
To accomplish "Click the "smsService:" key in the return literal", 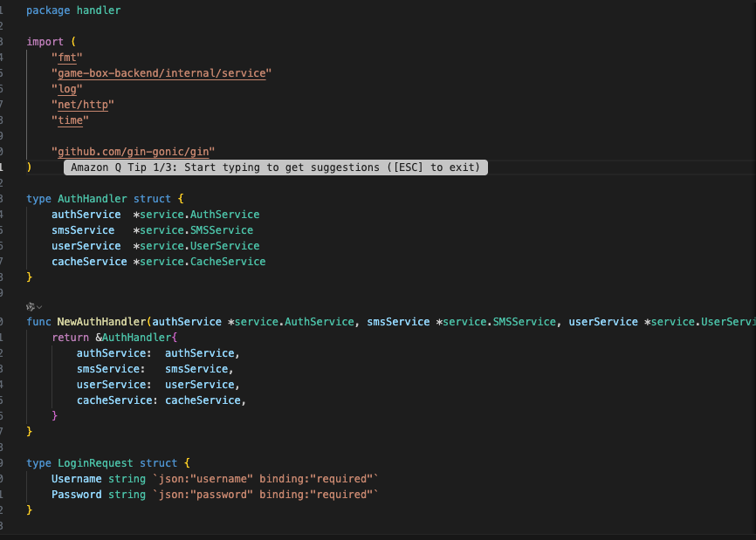I will click(x=111, y=369).
